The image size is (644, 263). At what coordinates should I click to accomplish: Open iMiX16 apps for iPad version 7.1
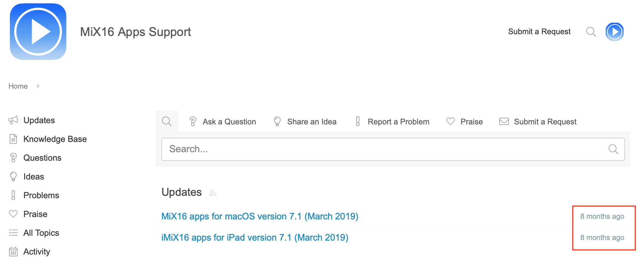(x=255, y=238)
